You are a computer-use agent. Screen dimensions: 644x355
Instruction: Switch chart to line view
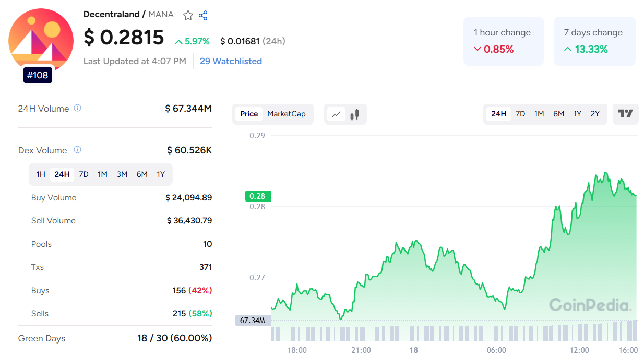tap(337, 114)
